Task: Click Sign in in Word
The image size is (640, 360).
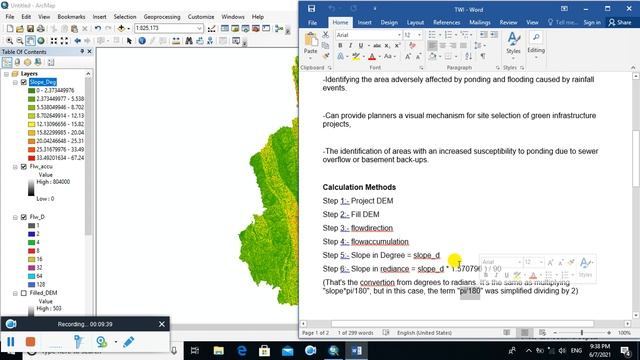Action: click(592, 22)
